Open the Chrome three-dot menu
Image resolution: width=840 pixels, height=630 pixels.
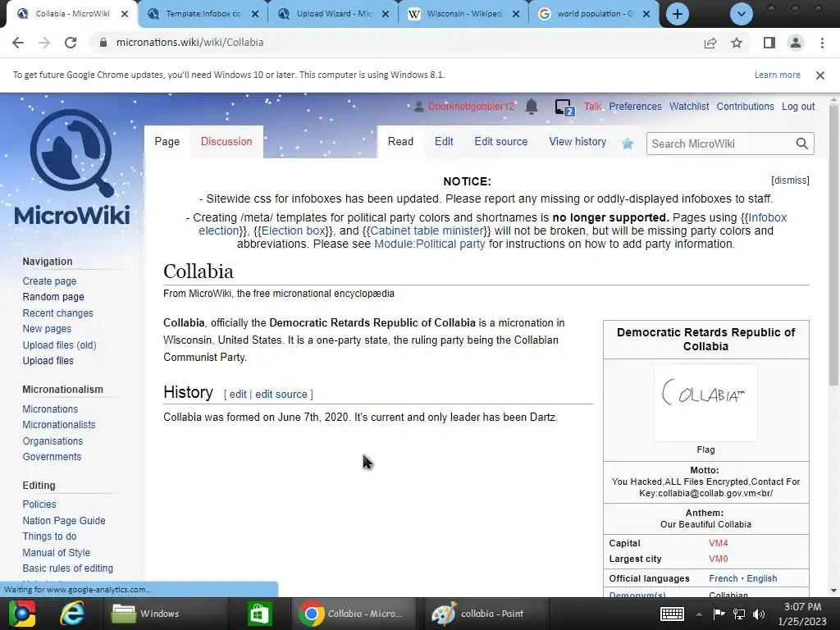[x=822, y=43]
